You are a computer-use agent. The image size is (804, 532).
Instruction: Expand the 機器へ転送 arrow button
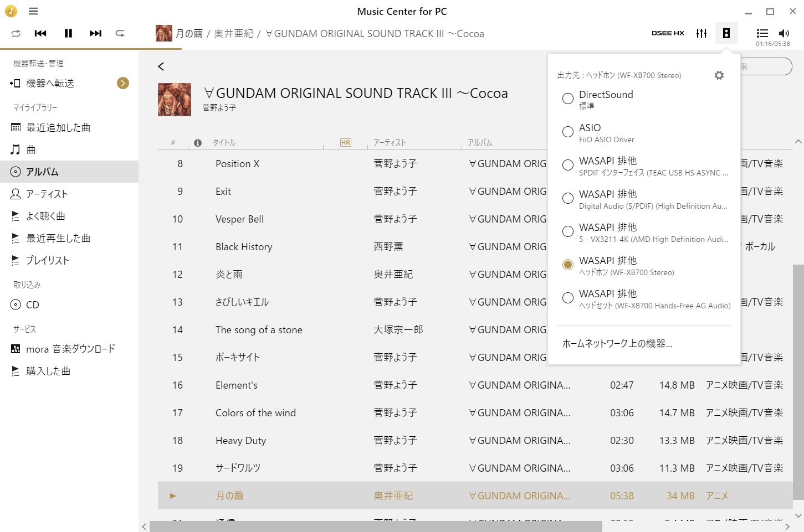pyautogui.click(x=123, y=83)
